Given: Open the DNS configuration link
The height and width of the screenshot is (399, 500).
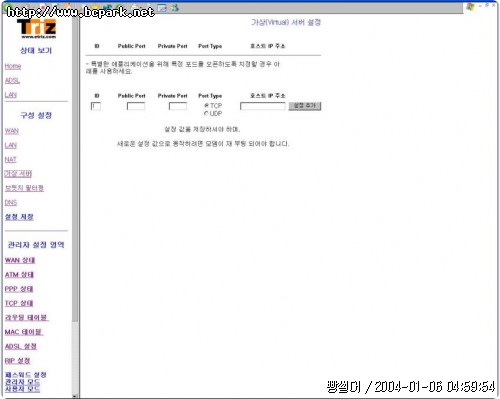Looking at the screenshot, I should click(11, 202).
